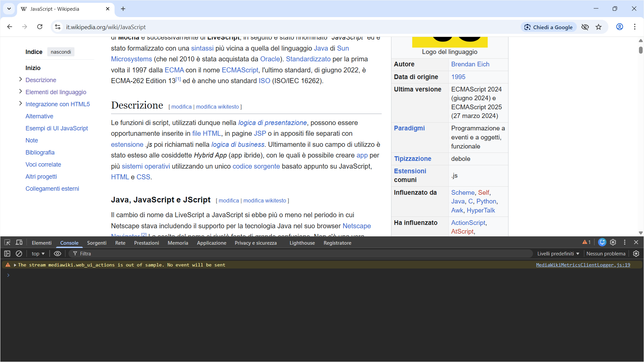Expand the mediawiki stream warning message
This screenshot has height=362, width=644.
pos(15,265)
